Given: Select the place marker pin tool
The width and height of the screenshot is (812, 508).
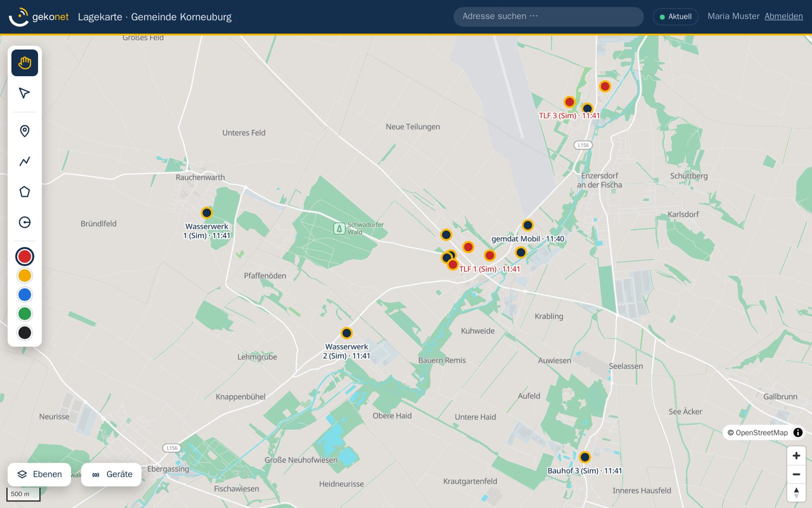Looking at the screenshot, I should (x=24, y=131).
